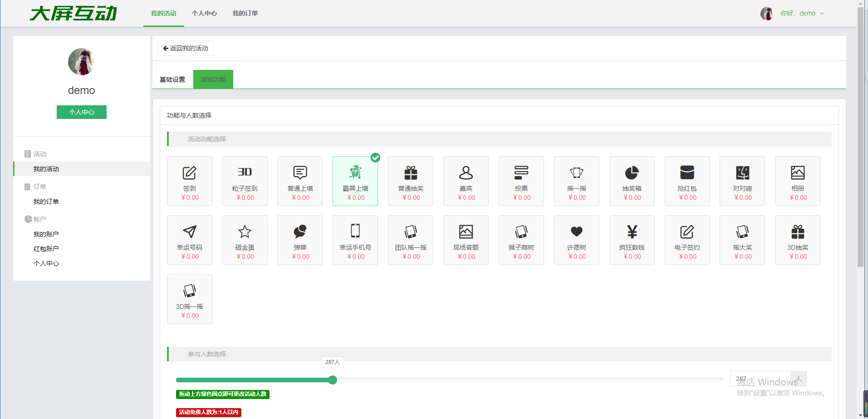
Task: Open 个人中心 in top navigation
Action: tap(204, 14)
